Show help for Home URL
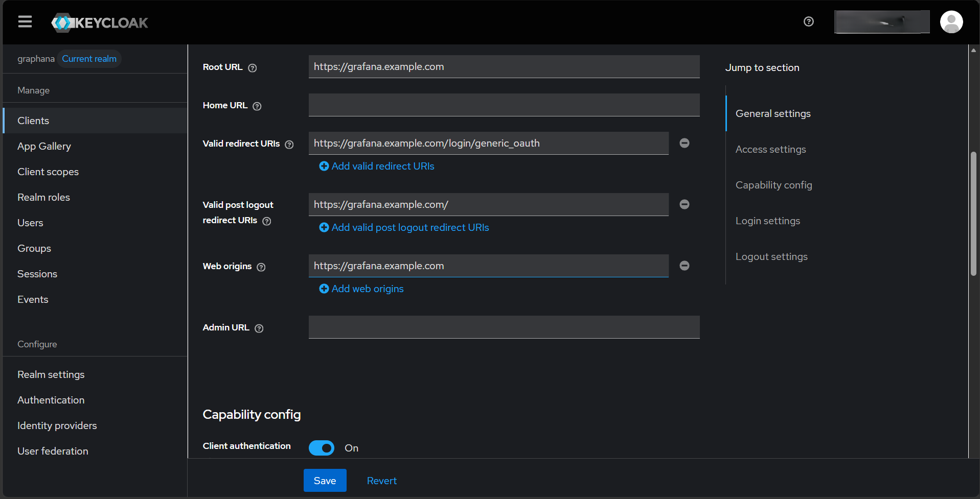 [x=257, y=106]
